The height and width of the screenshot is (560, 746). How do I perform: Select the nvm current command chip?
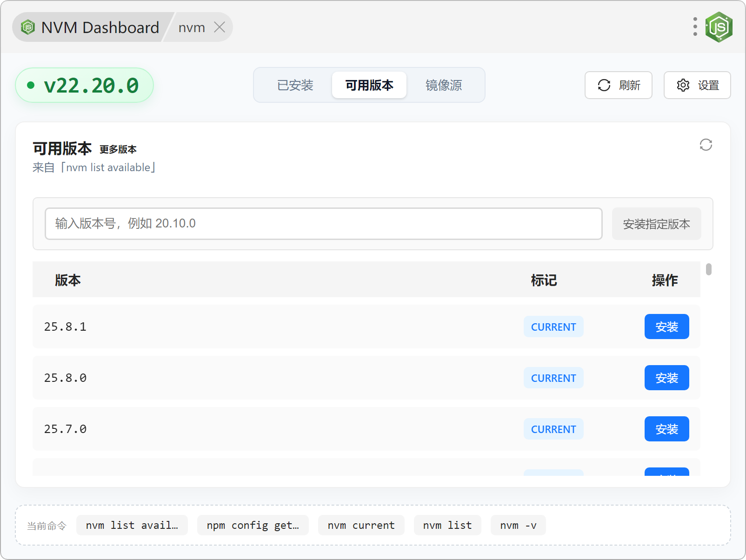coord(361,525)
